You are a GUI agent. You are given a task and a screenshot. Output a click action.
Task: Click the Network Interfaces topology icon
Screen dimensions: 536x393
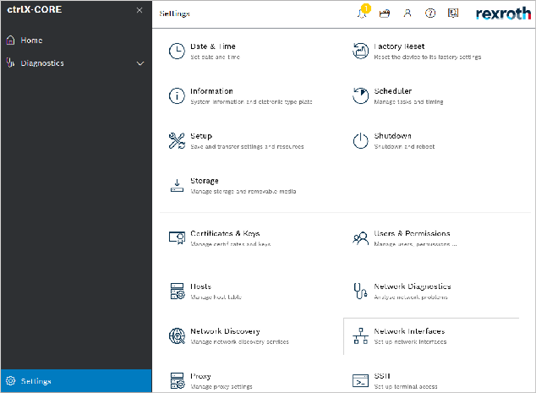coord(361,336)
